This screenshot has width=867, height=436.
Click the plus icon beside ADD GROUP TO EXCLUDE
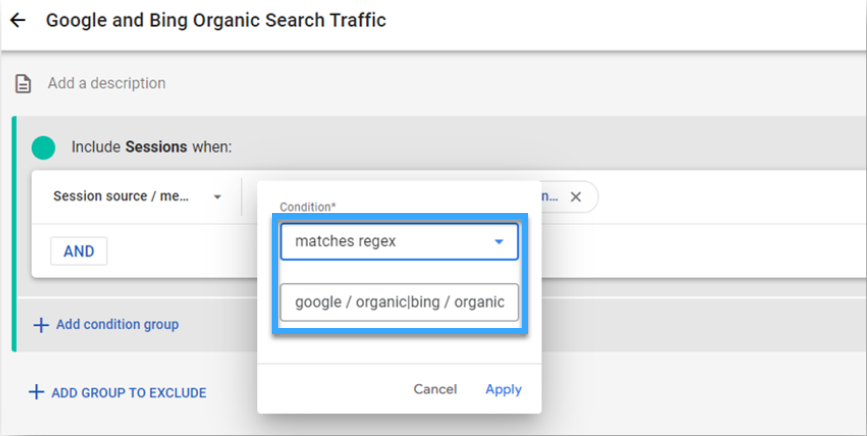[36, 392]
